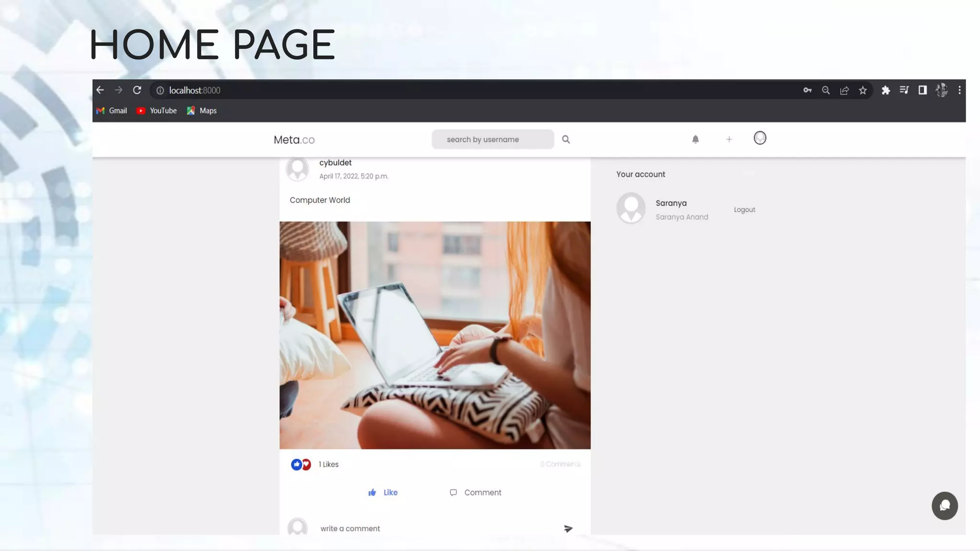Toggle browser side panel icon
This screenshot has width=980, height=551.
pos(922,90)
